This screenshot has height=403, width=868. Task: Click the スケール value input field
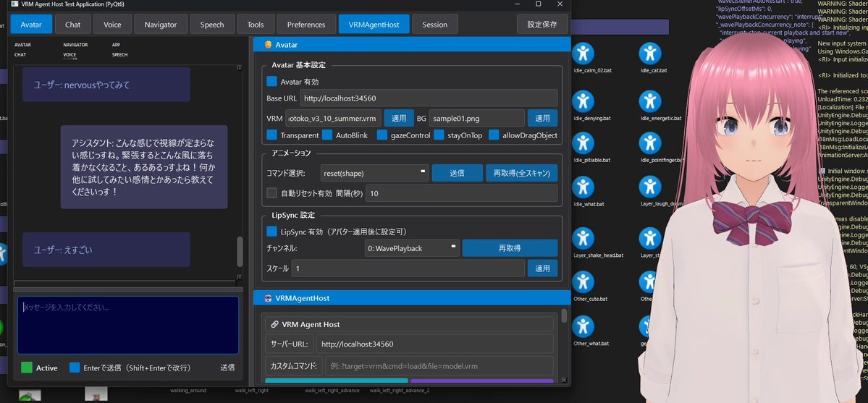point(408,268)
